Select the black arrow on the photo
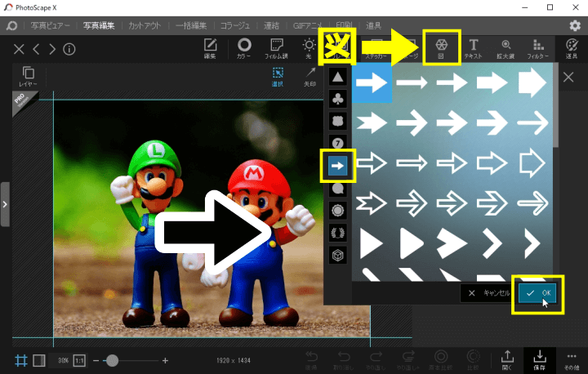The height and width of the screenshot is (374, 588). 212,233
